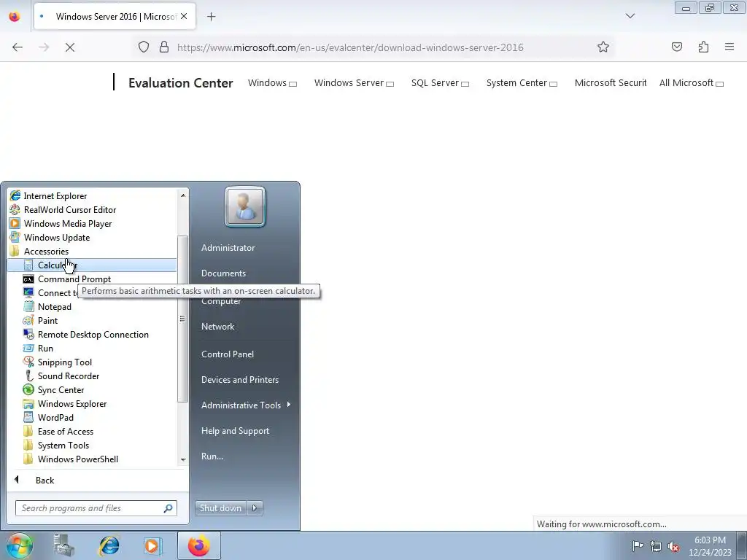The image size is (747, 560).
Task: Open Windows Media Player taskbar icon
Action: pyautogui.click(x=152, y=545)
